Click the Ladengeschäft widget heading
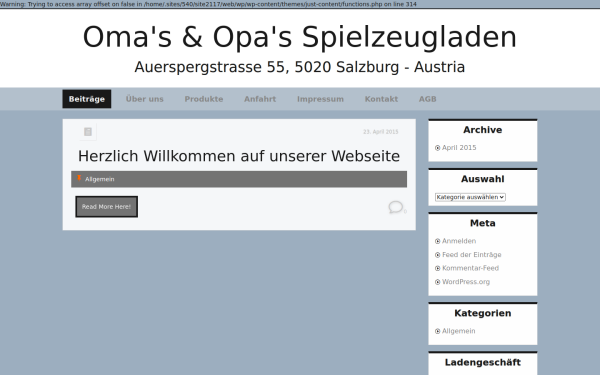 [483, 362]
